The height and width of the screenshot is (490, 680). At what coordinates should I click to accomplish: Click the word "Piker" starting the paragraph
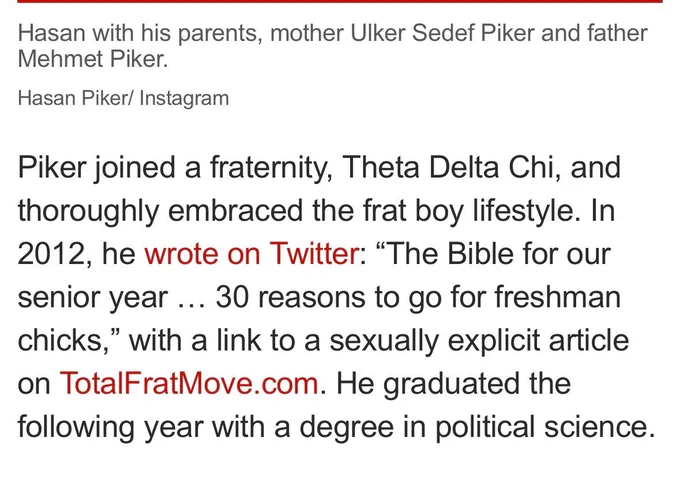tap(52, 167)
